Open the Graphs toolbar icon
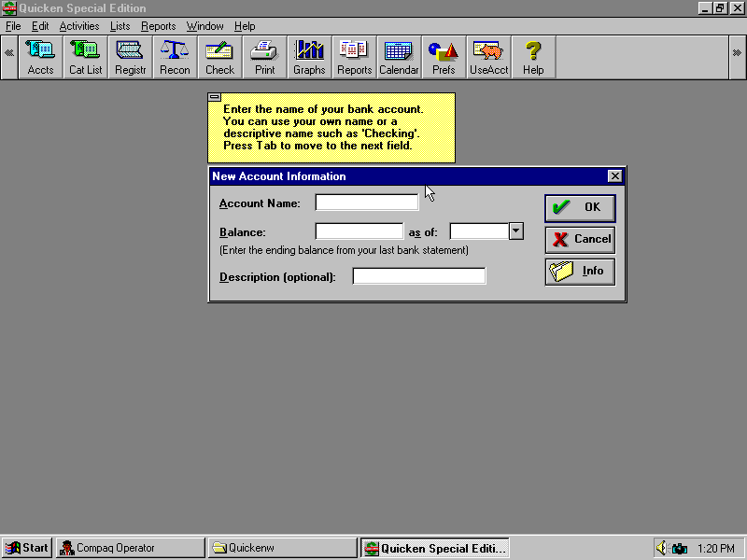Screen dimensions: 747x560 click(x=309, y=58)
